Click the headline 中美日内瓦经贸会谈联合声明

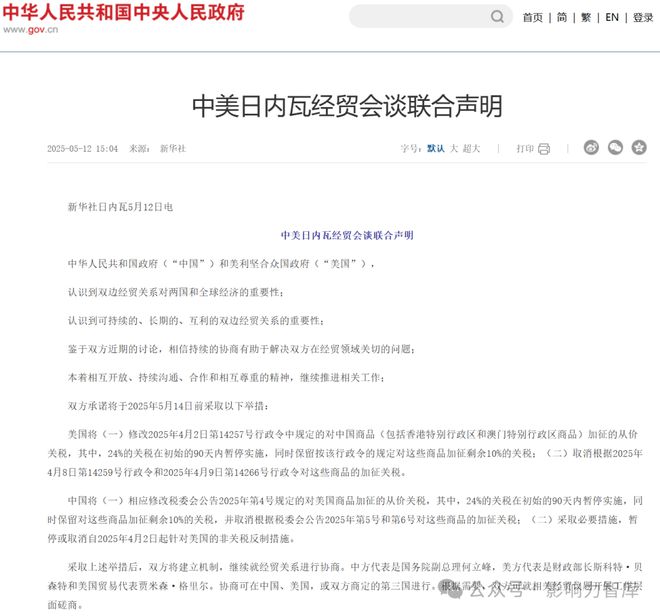347,106
